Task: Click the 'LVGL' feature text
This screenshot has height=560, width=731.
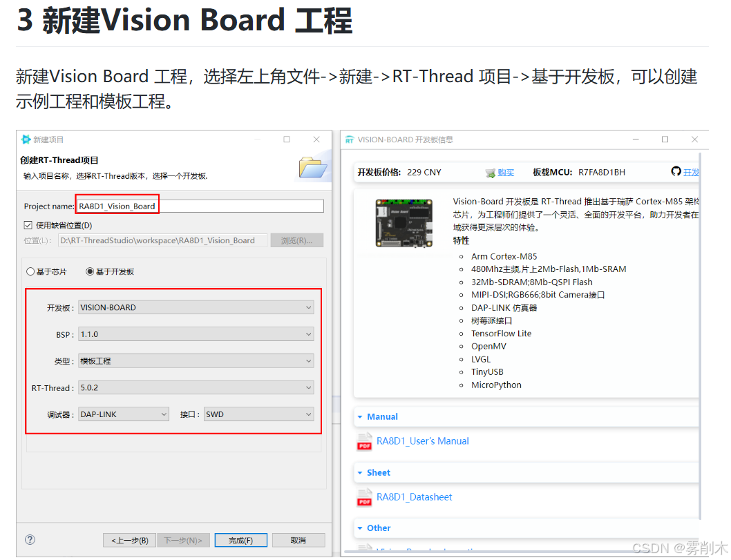Action: click(481, 359)
